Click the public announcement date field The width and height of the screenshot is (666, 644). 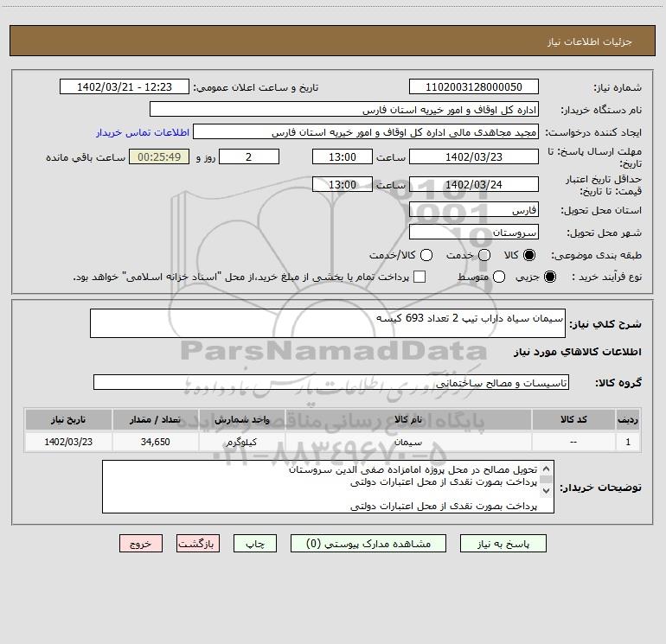[x=125, y=86]
